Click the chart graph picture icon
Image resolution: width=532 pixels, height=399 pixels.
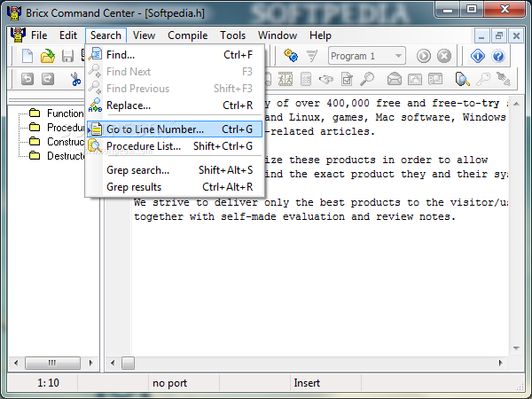415,79
